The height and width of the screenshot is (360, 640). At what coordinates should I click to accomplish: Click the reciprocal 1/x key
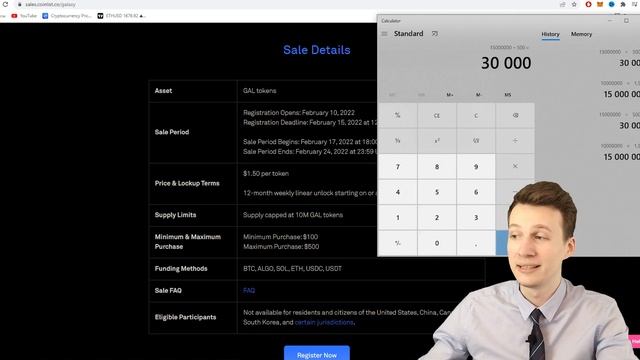click(x=398, y=141)
